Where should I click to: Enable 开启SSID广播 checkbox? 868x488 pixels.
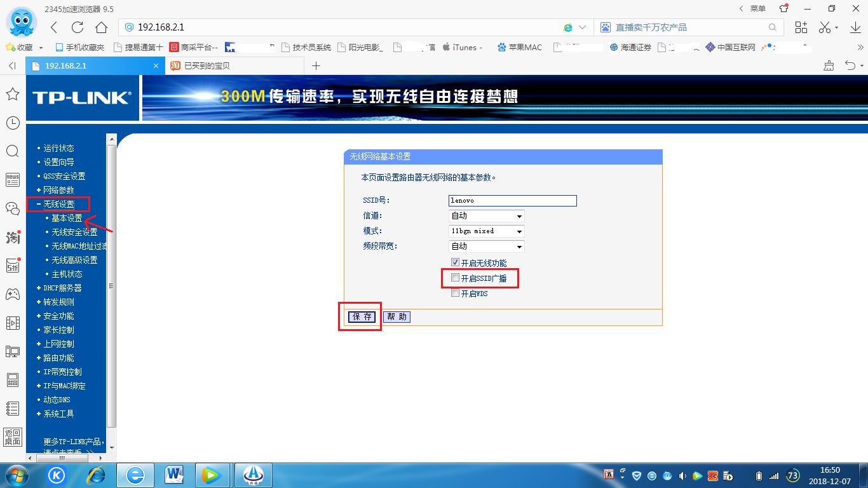pos(455,278)
